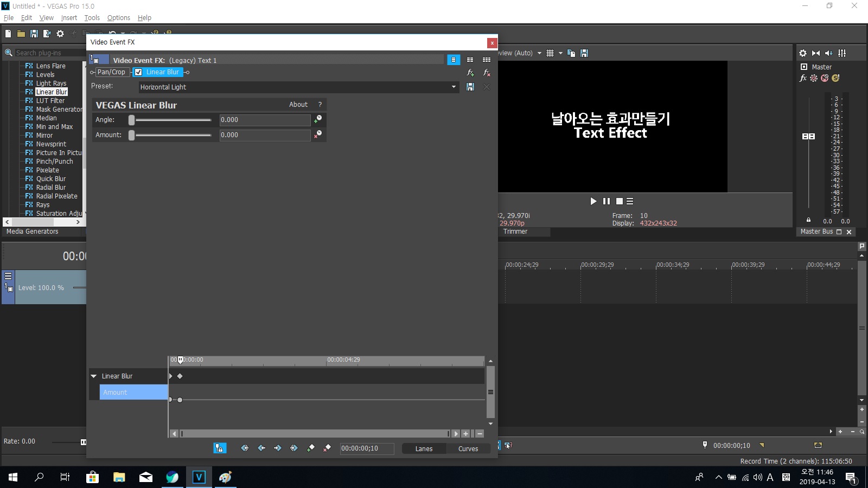Screen dimensions: 868x488
Task: Toggle the Linear Blur effect checkbox
Action: coord(138,72)
